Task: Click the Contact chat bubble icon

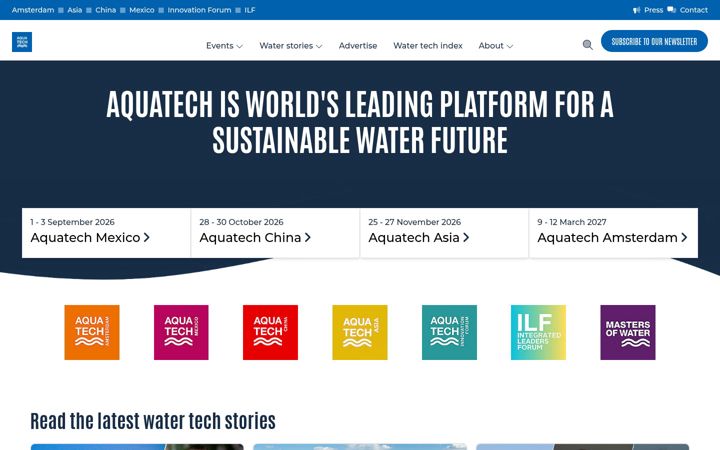Action: pyautogui.click(x=671, y=10)
